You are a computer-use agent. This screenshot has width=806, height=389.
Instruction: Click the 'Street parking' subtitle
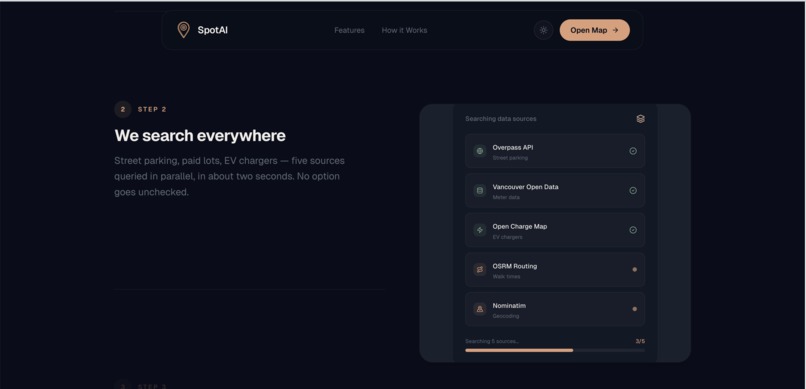click(510, 158)
